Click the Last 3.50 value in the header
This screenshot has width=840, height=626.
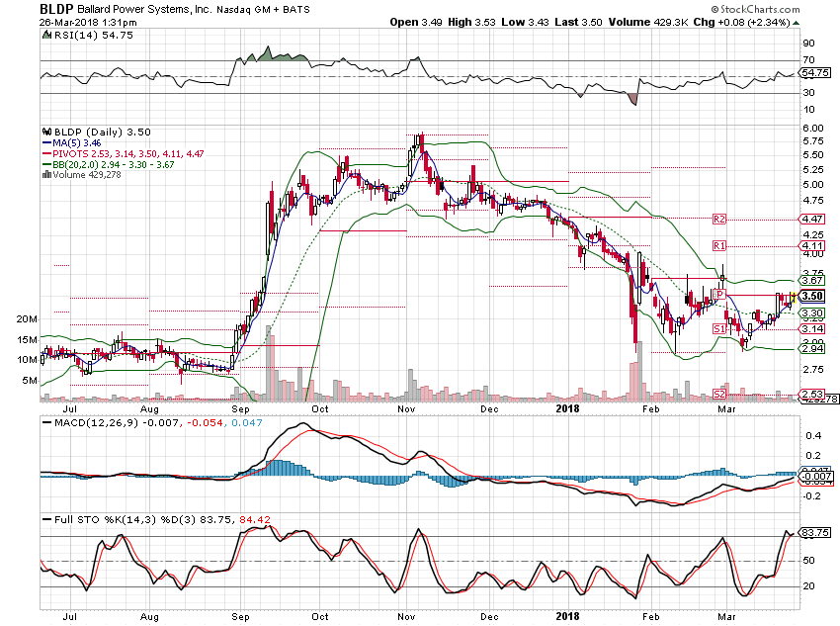578,22
